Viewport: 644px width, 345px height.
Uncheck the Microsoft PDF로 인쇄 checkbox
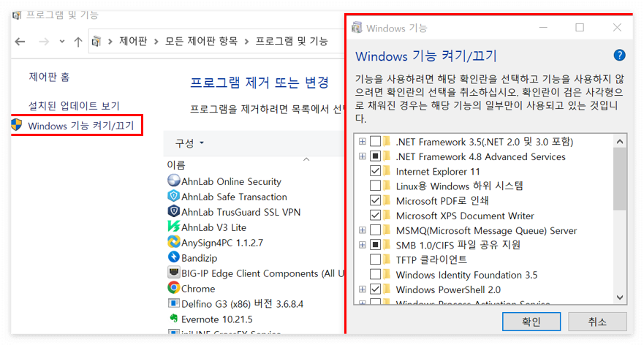click(375, 200)
